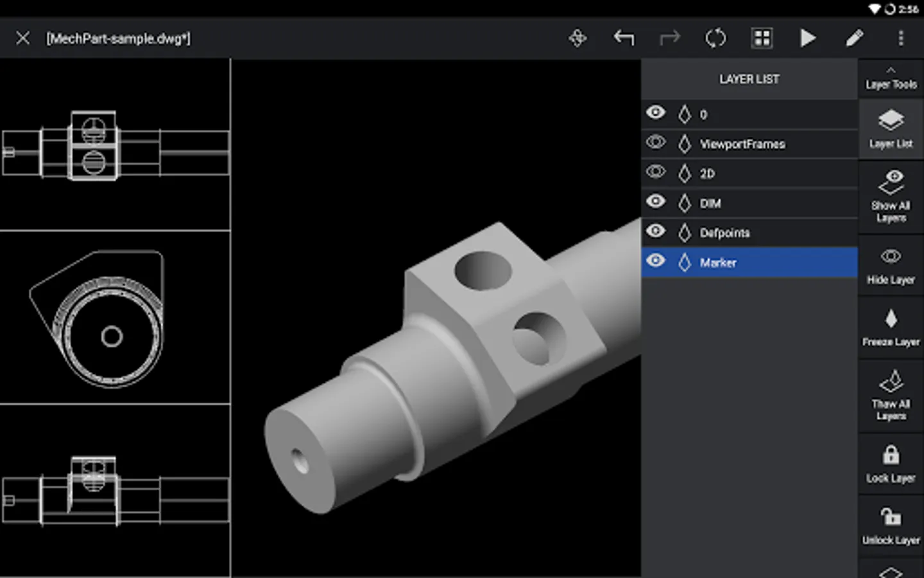
Task: Select the middle circular end-view viewport
Action: pyautogui.click(x=115, y=317)
